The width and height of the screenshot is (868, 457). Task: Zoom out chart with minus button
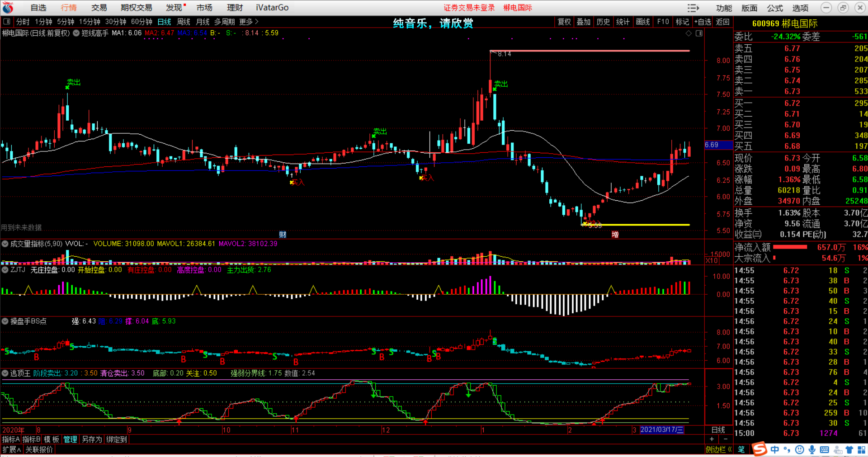coord(726,439)
